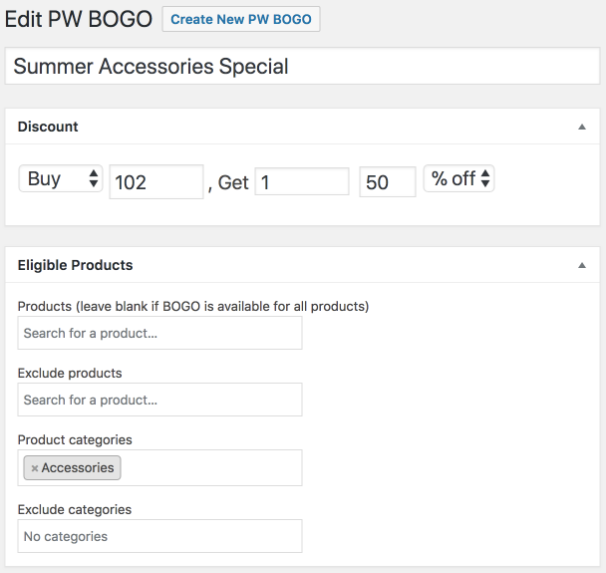Click the Exclude products label
The image size is (606, 573).
[x=70, y=373]
